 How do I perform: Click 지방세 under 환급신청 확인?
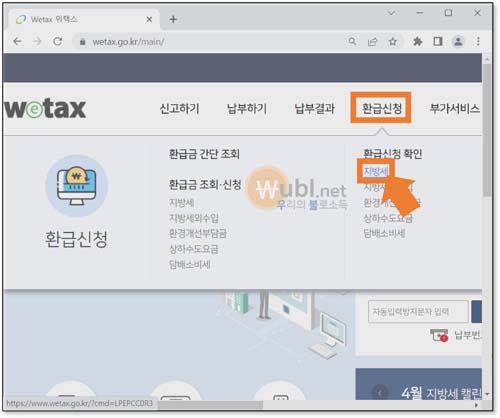pyautogui.click(x=376, y=171)
